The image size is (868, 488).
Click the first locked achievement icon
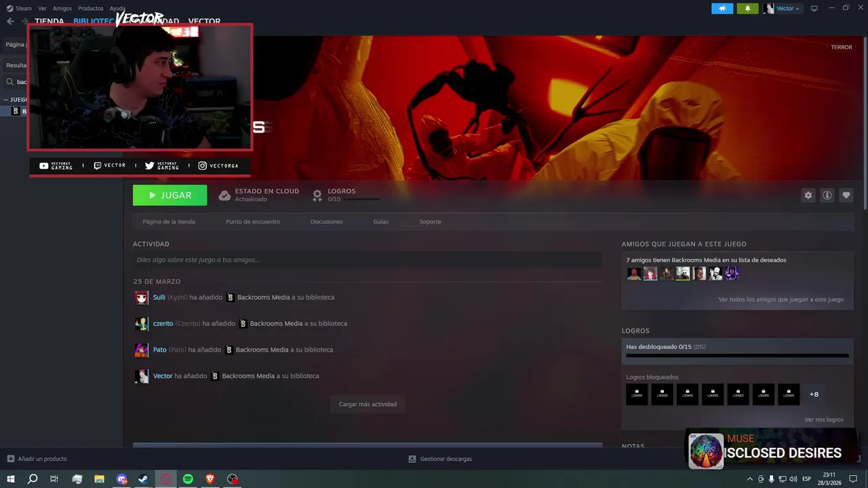click(637, 394)
